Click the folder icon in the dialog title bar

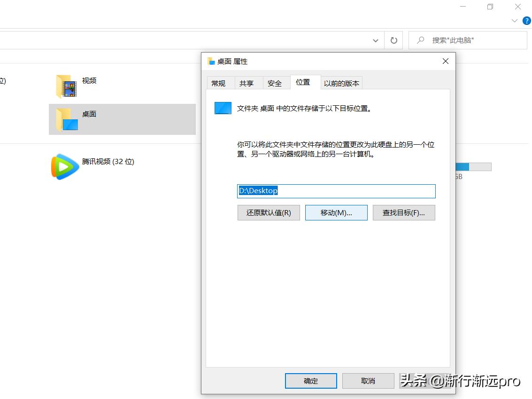211,62
